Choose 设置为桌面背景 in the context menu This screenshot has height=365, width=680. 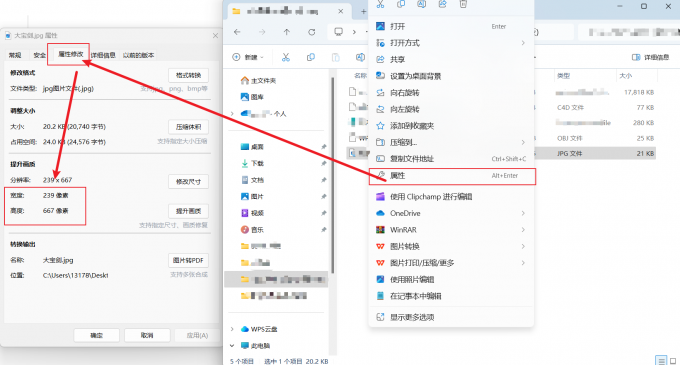[451, 76]
